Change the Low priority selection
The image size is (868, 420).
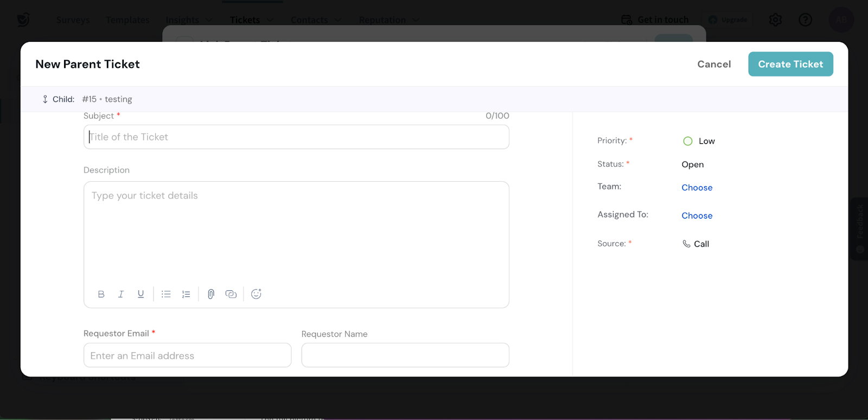pos(699,141)
